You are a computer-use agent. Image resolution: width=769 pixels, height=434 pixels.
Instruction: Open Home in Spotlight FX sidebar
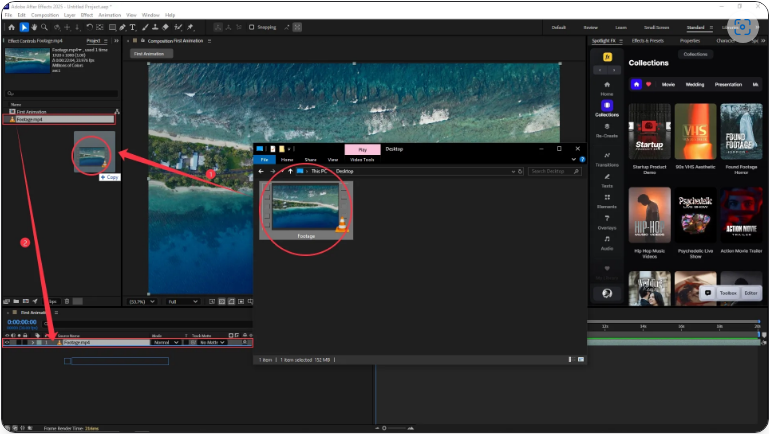pos(607,88)
